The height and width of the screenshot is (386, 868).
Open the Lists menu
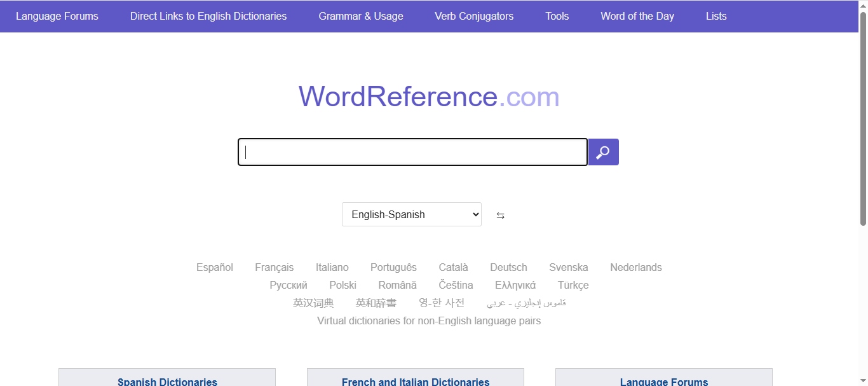pos(716,16)
